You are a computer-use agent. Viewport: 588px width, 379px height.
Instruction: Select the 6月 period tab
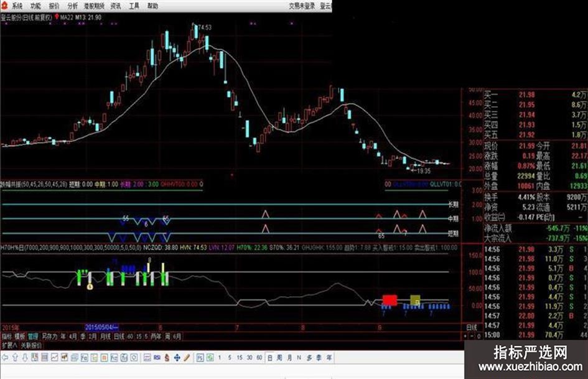point(177,336)
